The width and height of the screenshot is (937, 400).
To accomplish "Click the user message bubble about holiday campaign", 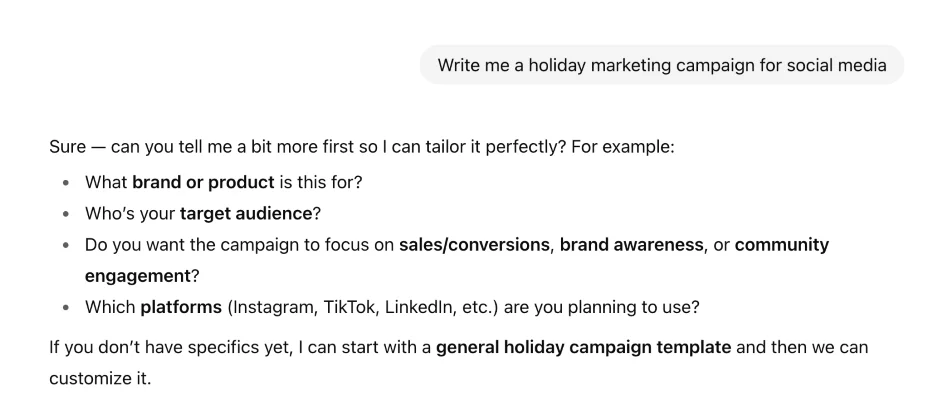I will 661,66.
